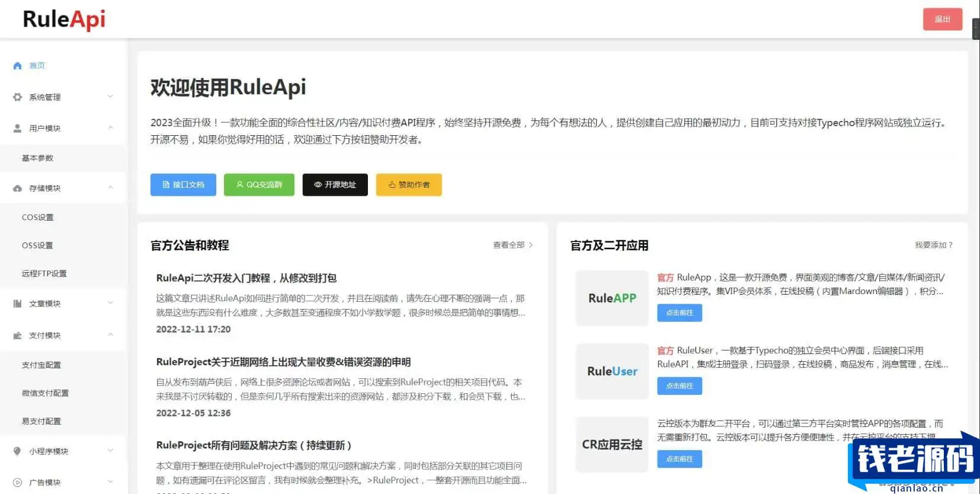This screenshot has width=980, height=494.
Task: Open the RuleUser thumbnail
Action: coord(612,371)
